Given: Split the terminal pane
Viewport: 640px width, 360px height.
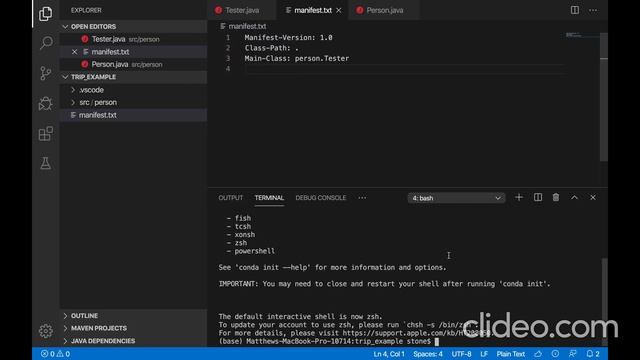Looking at the screenshot, I should pyautogui.click(x=538, y=198).
